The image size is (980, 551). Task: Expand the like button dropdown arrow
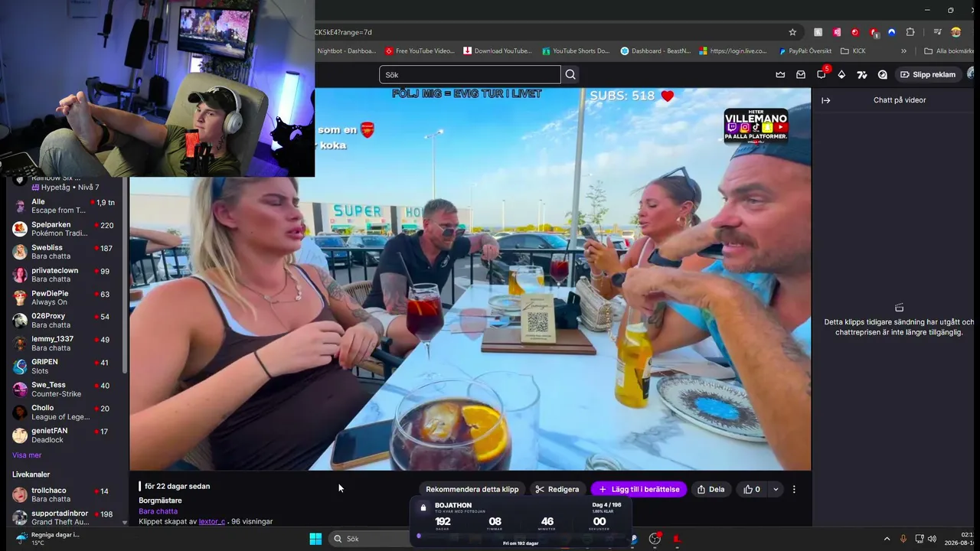pos(776,489)
